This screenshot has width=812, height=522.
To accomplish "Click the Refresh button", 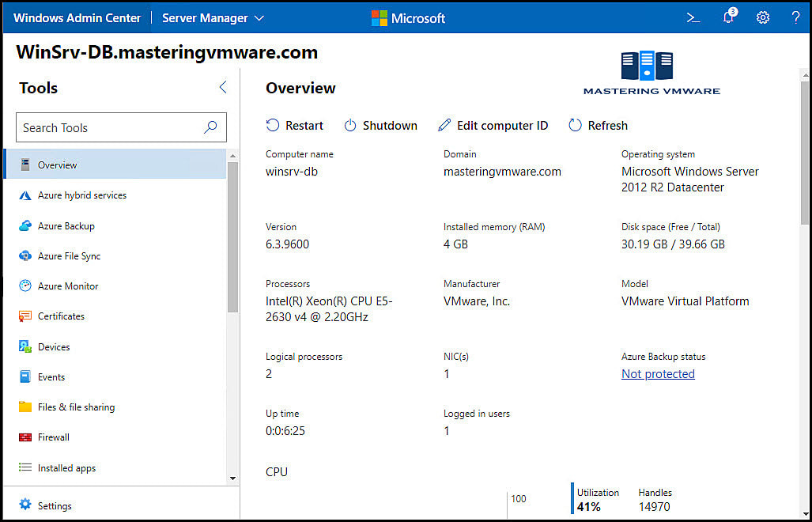I will tap(598, 125).
